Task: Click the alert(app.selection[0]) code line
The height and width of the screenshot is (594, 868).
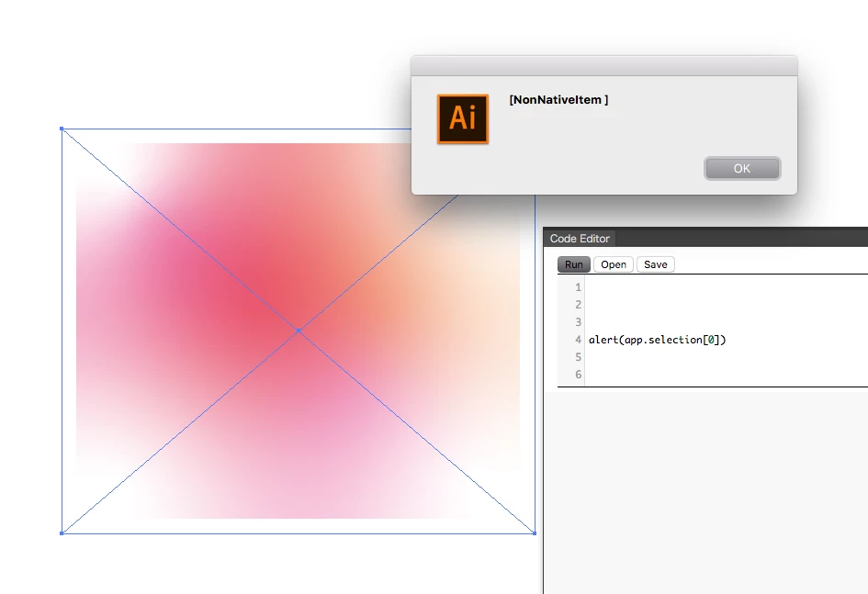Action: [x=657, y=340]
